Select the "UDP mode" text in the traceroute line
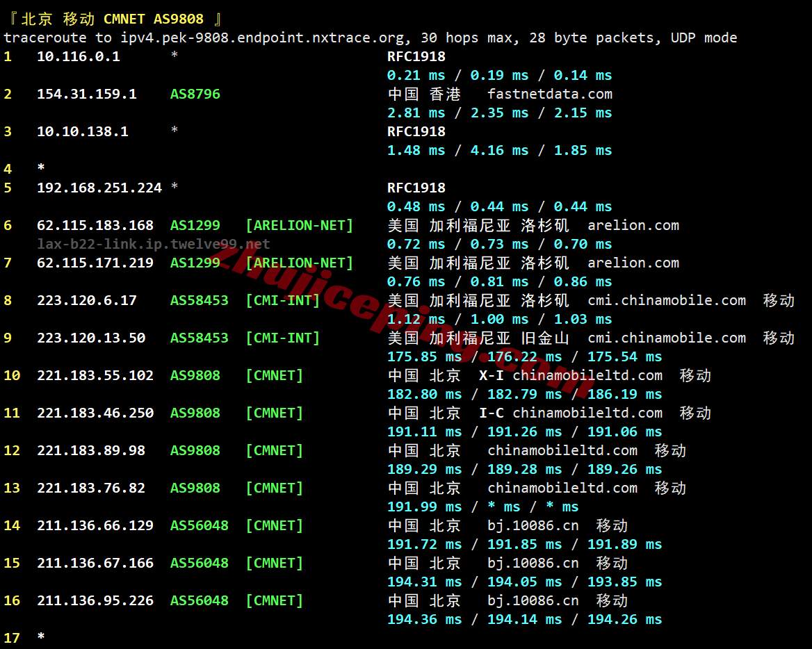 click(704, 38)
